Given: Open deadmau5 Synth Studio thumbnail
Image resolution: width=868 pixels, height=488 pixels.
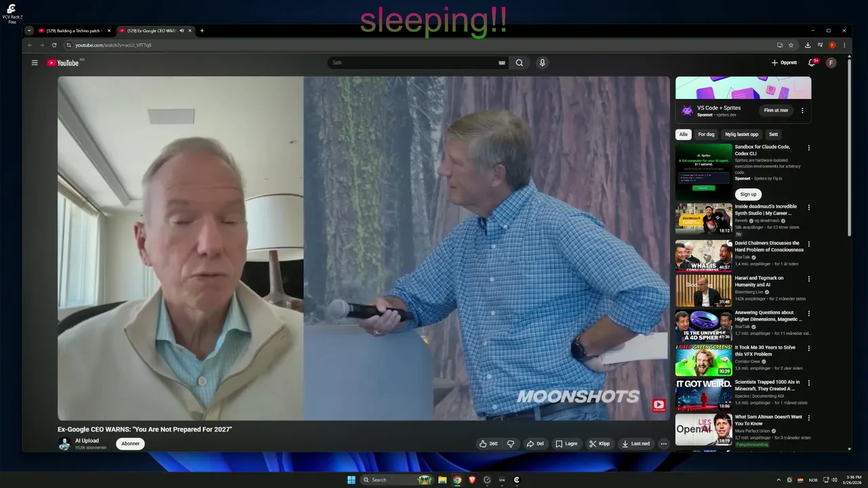Looking at the screenshot, I should point(703,219).
